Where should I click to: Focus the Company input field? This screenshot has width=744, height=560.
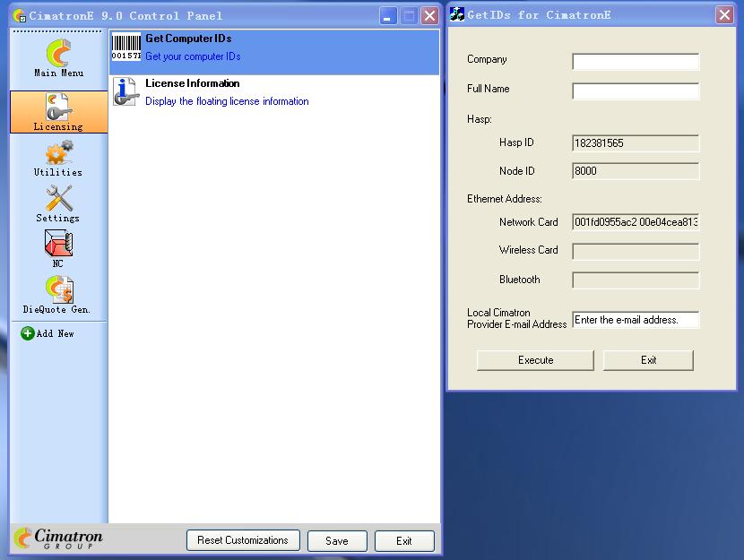click(636, 61)
